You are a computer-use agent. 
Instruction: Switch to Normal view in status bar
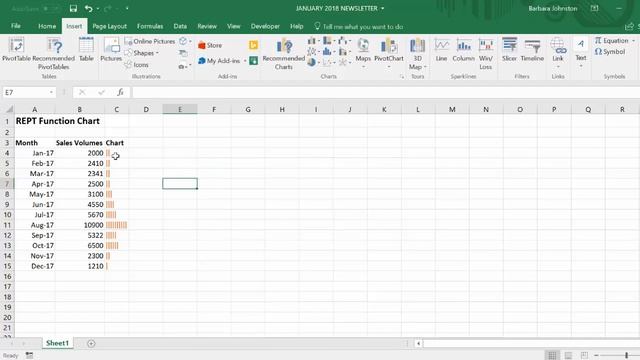pos(552,356)
